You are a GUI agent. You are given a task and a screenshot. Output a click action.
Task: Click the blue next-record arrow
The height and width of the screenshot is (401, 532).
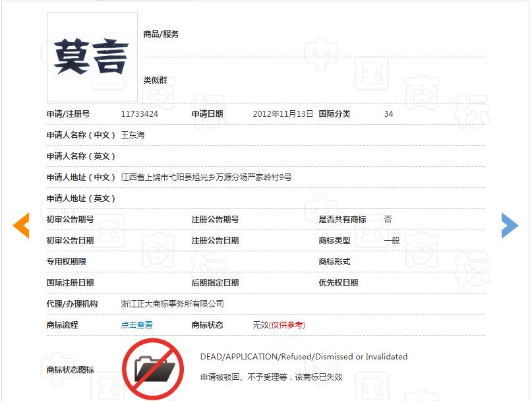[510, 225]
